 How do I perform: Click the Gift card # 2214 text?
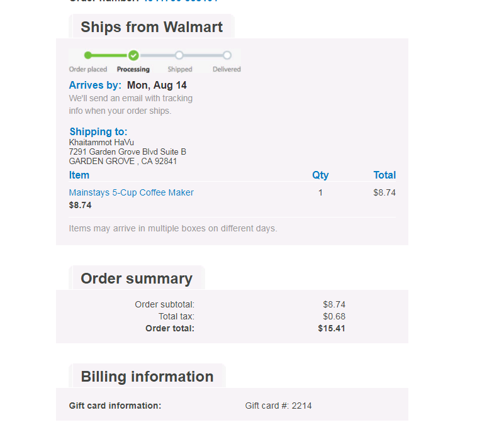[278, 406]
